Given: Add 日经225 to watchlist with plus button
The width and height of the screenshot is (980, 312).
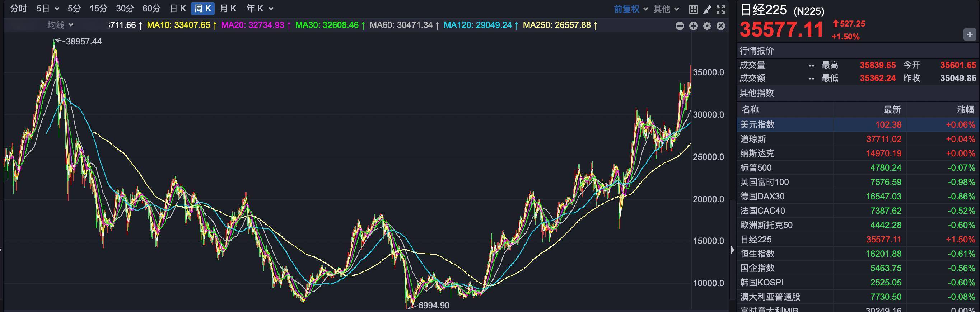Looking at the screenshot, I should pos(970,34).
